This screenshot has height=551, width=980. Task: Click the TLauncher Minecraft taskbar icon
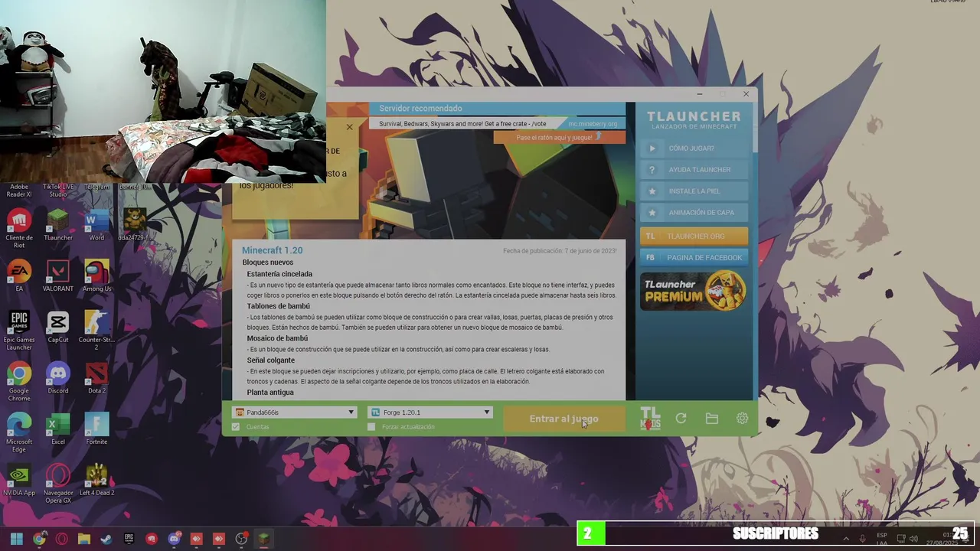(x=263, y=539)
